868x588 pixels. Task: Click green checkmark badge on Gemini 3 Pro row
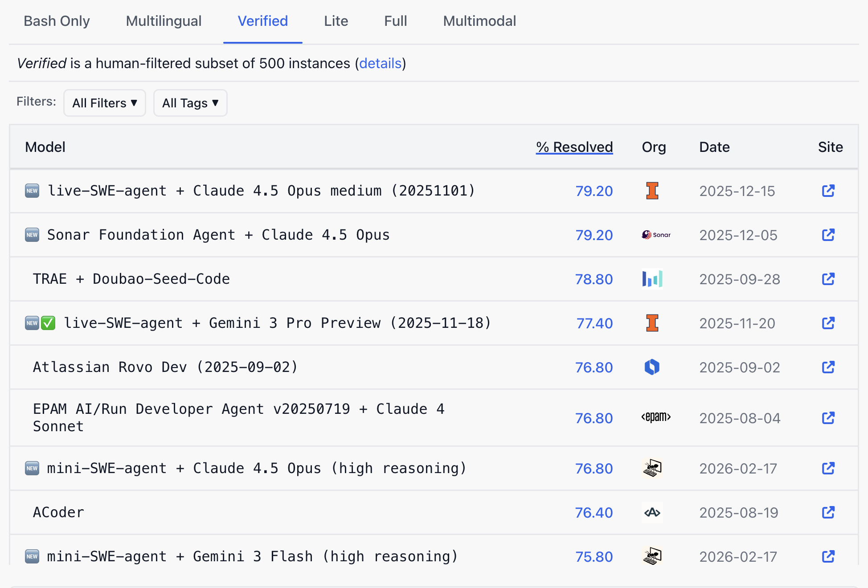48,323
